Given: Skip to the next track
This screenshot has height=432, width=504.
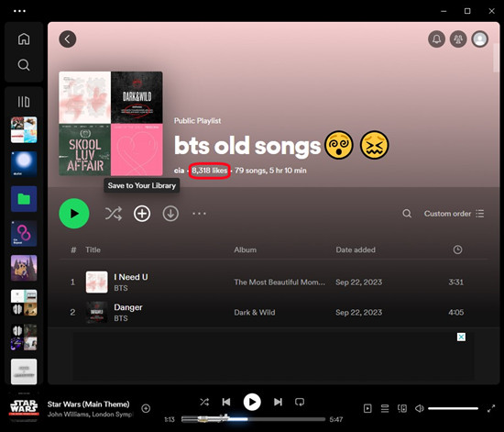Looking at the screenshot, I should [278, 402].
